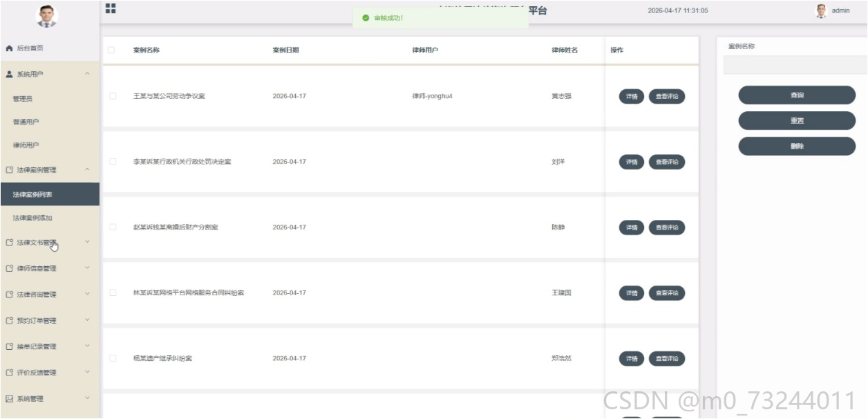This screenshot has width=868, height=419.
Task: Click the profile photo atop the sidebar
Action: tap(47, 16)
